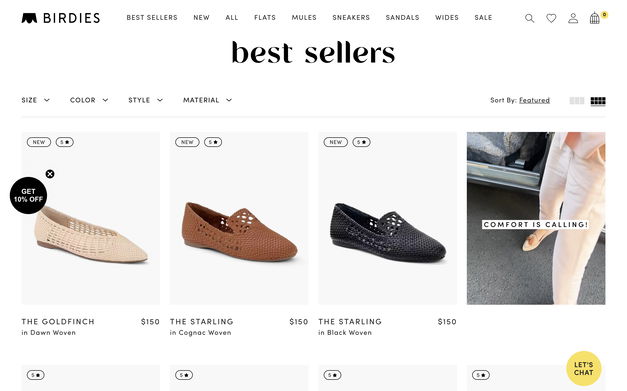The image size is (627, 391).
Task: Open the search magnifier icon
Action: [x=529, y=18]
